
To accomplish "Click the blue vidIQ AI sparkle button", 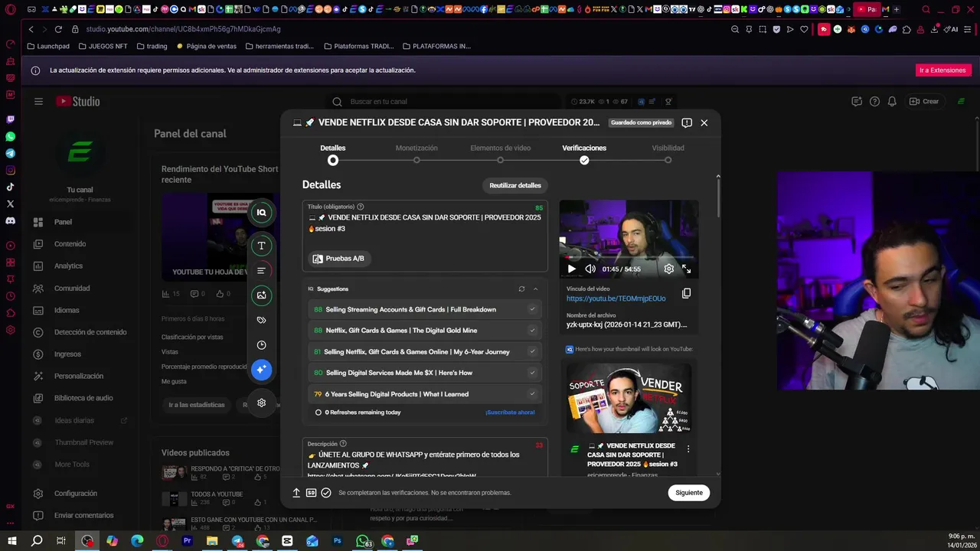I will 261,370.
